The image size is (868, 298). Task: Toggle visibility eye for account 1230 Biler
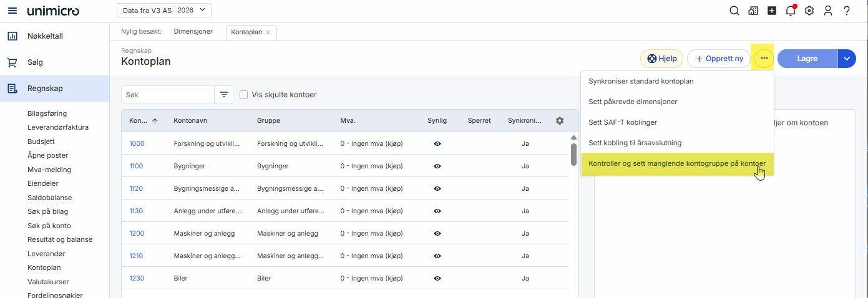pyautogui.click(x=437, y=278)
